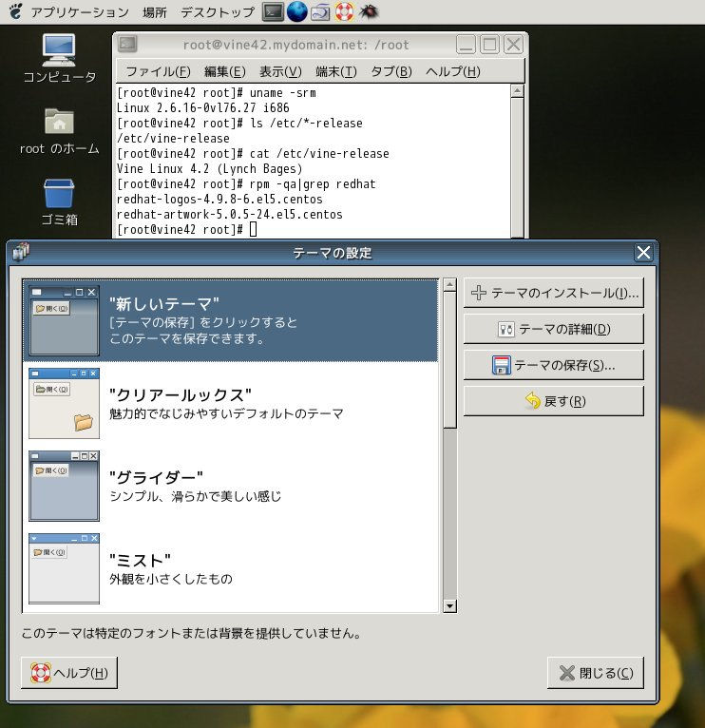Select the ミスト theme thumbnail
Image resolution: width=705 pixels, height=728 pixels.
tap(64, 568)
